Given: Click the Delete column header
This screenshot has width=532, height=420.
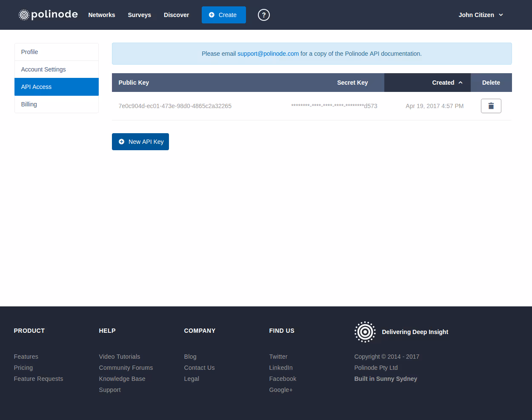Looking at the screenshot, I should point(491,83).
